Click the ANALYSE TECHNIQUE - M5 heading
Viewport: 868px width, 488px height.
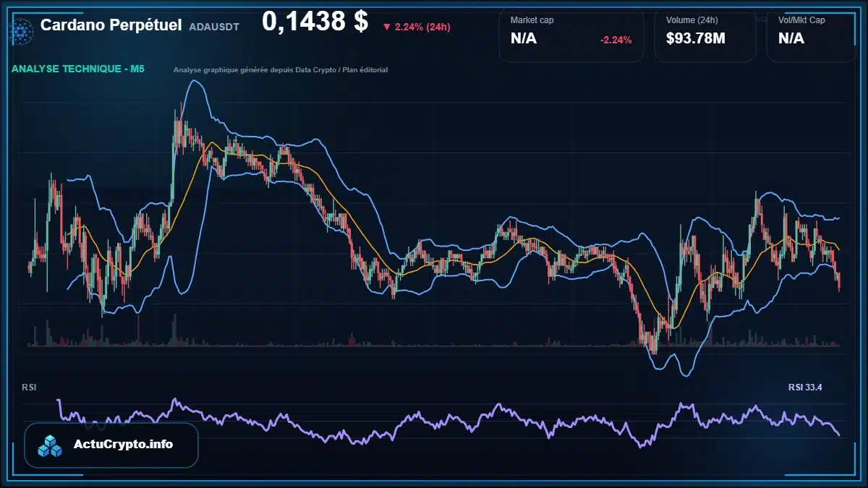point(78,69)
